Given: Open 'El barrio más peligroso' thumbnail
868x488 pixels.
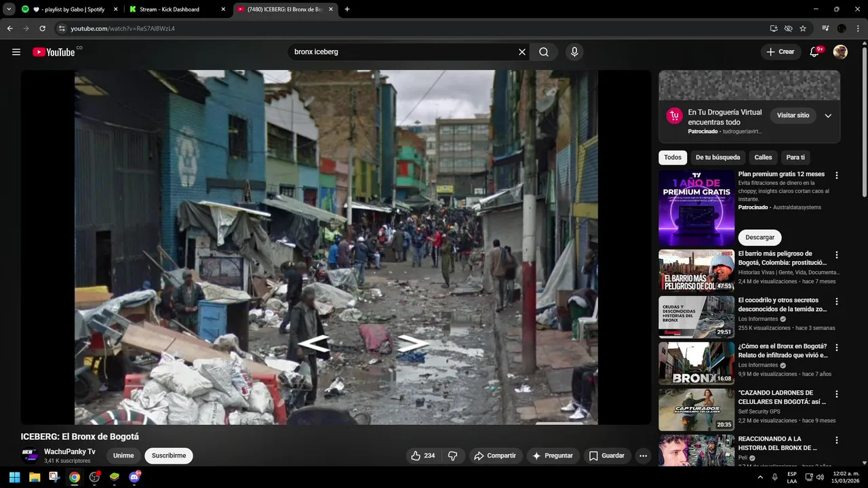Looking at the screenshot, I should [x=696, y=270].
